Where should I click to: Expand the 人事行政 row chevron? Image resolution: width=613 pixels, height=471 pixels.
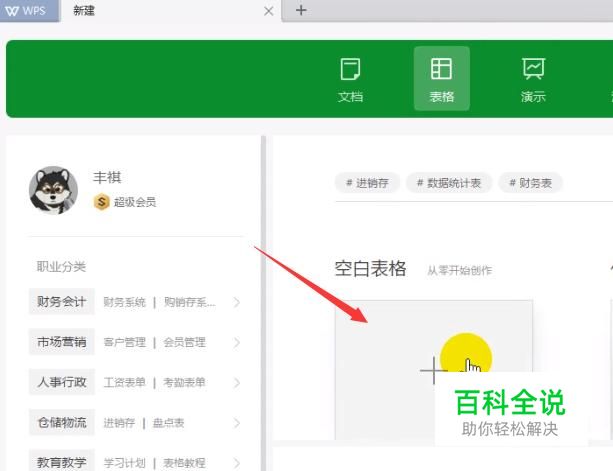pos(237,383)
